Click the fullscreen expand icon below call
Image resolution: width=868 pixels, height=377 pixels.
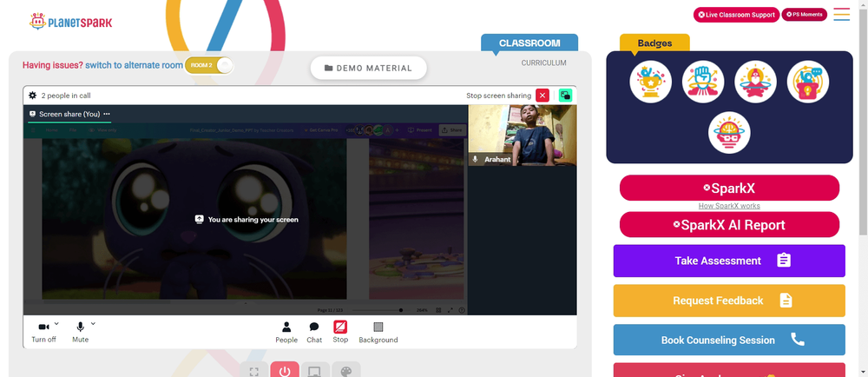coord(254,371)
